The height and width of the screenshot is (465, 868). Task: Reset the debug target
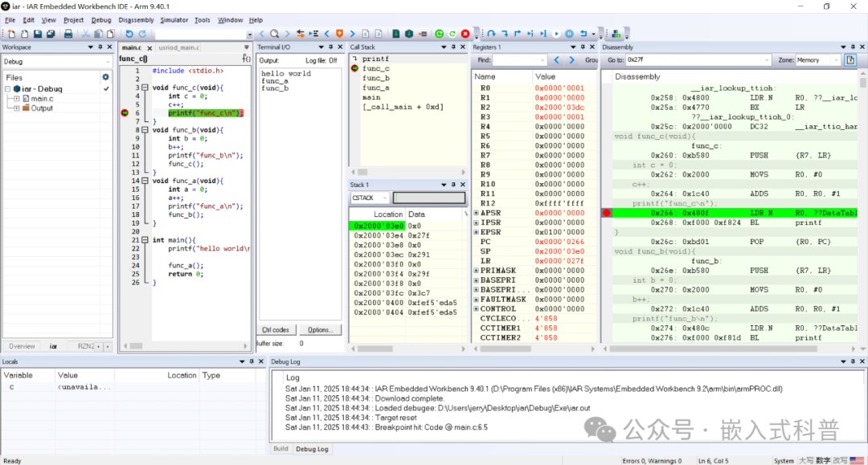[583, 34]
